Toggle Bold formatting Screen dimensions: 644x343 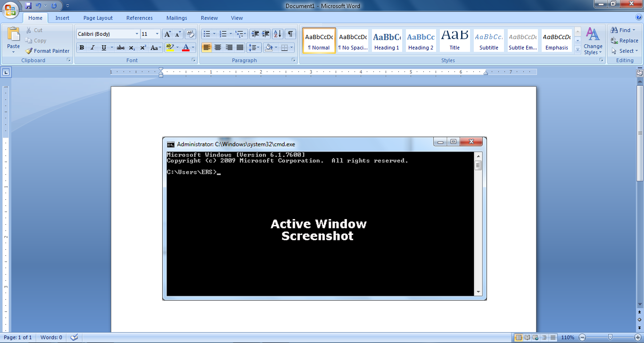coord(82,48)
